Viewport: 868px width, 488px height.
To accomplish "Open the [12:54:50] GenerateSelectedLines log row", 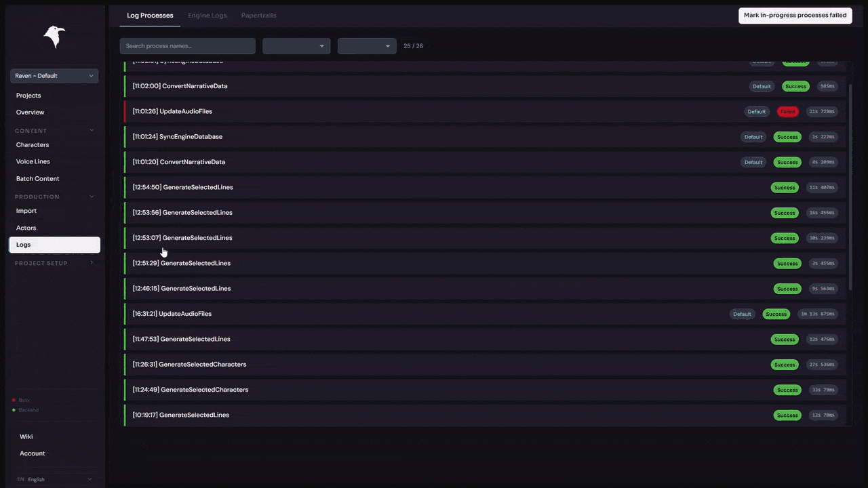I will [x=485, y=187].
